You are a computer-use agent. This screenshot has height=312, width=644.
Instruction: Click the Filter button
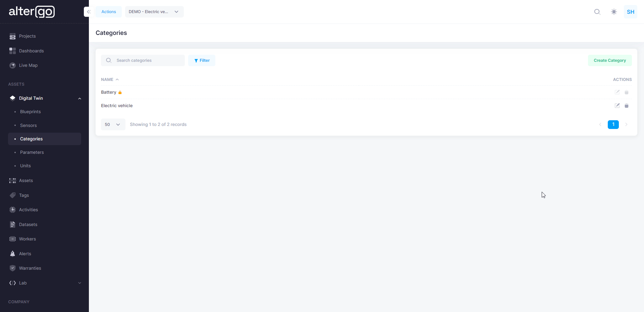[202, 60]
